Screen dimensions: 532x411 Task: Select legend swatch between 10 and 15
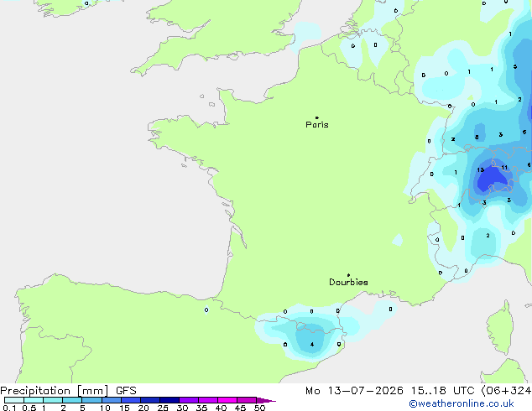[112, 400]
